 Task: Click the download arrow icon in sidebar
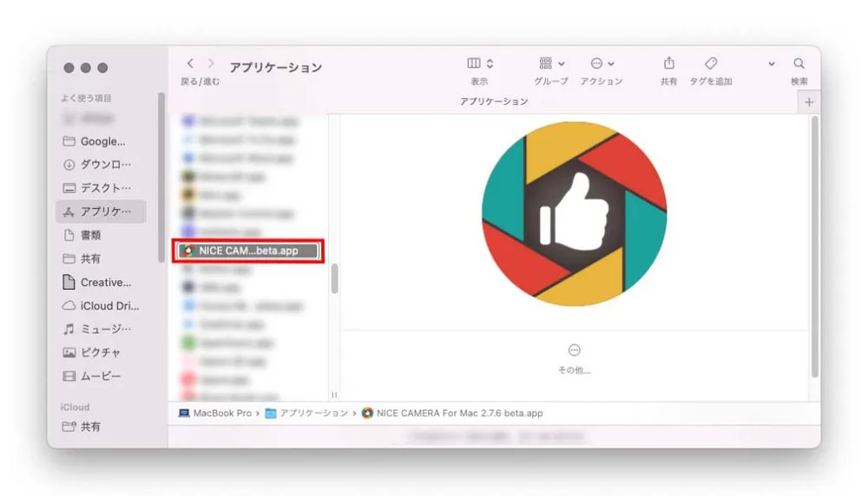click(x=69, y=165)
